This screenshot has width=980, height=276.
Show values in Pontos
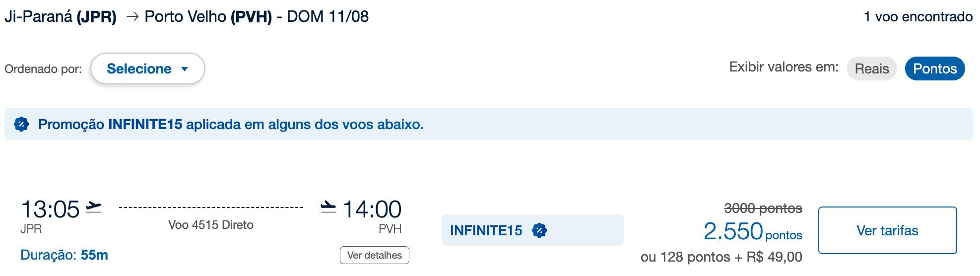click(x=935, y=69)
